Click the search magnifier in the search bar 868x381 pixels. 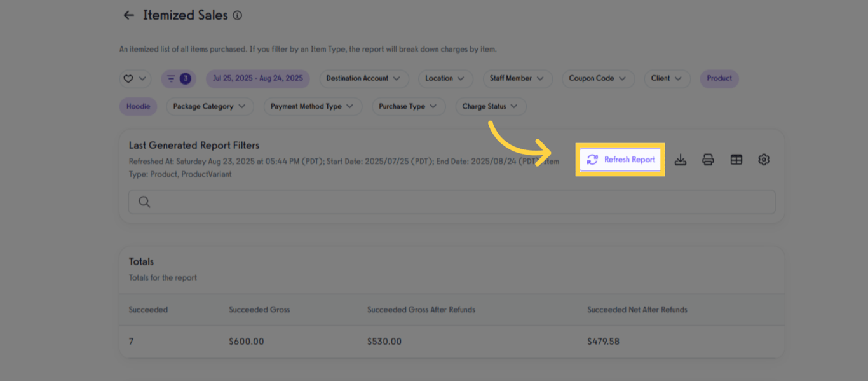(x=144, y=202)
